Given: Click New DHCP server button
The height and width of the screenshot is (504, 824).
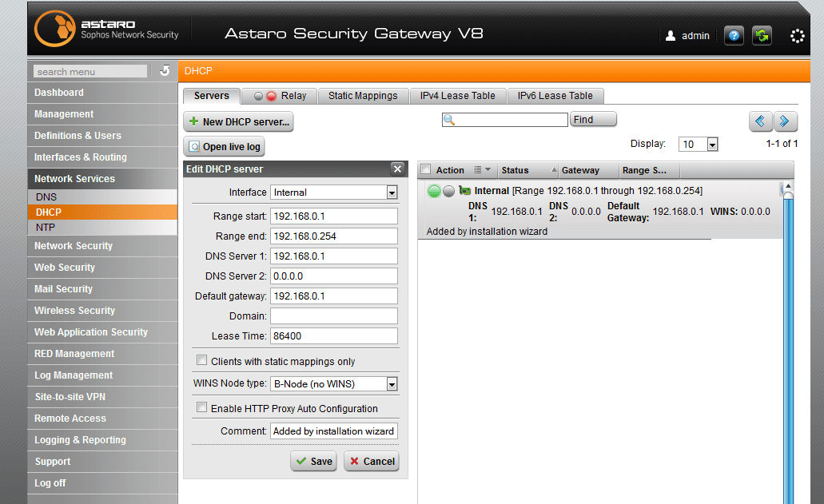Looking at the screenshot, I should click(x=239, y=121).
